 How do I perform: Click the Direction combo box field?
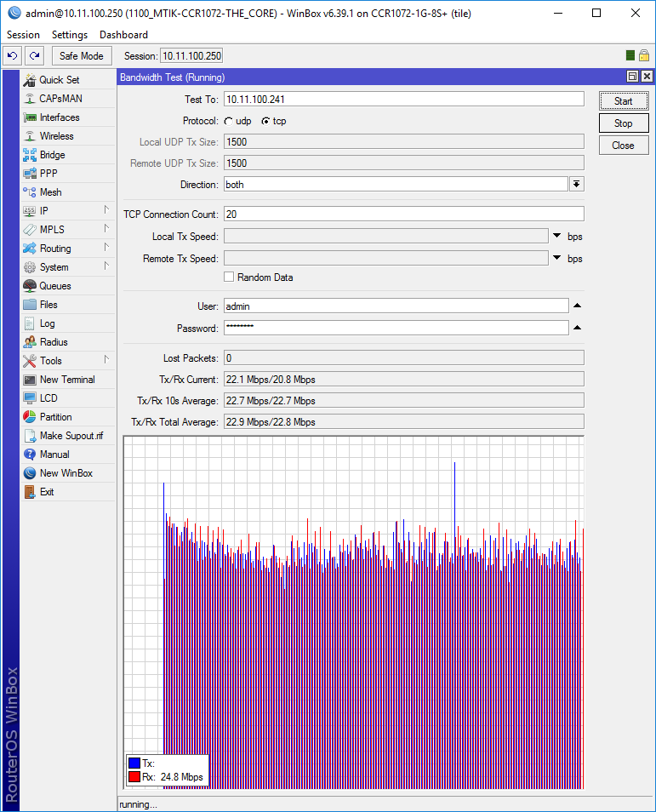[x=396, y=185]
